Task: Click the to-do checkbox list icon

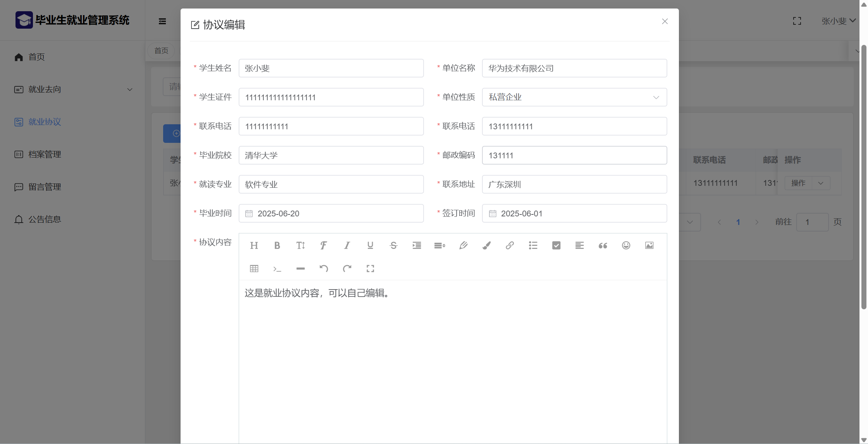Action: (556, 245)
